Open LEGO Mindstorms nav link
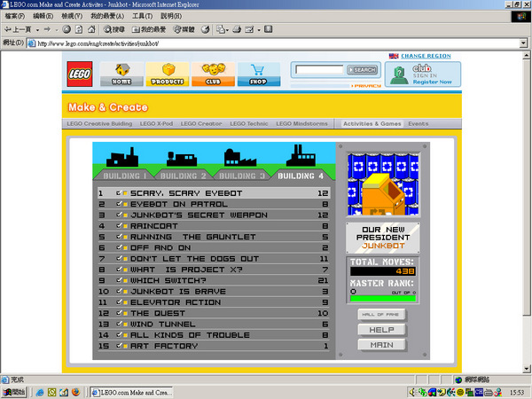532x399 pixels. point(301,124)
